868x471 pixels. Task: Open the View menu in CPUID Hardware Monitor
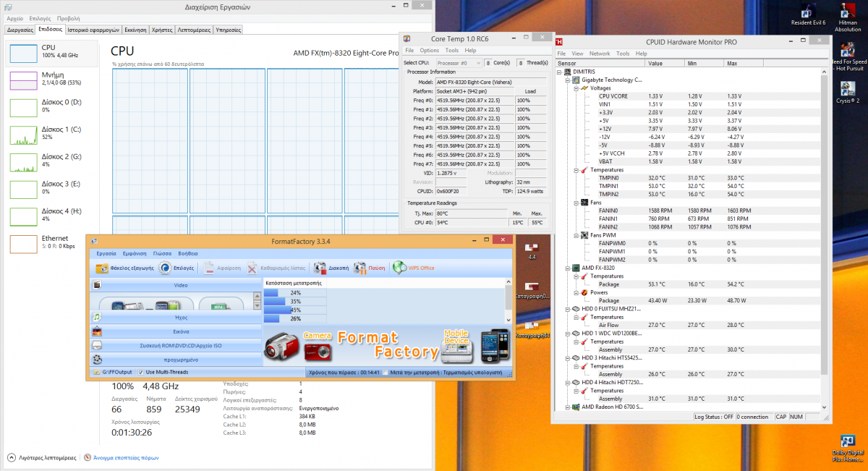577,54
